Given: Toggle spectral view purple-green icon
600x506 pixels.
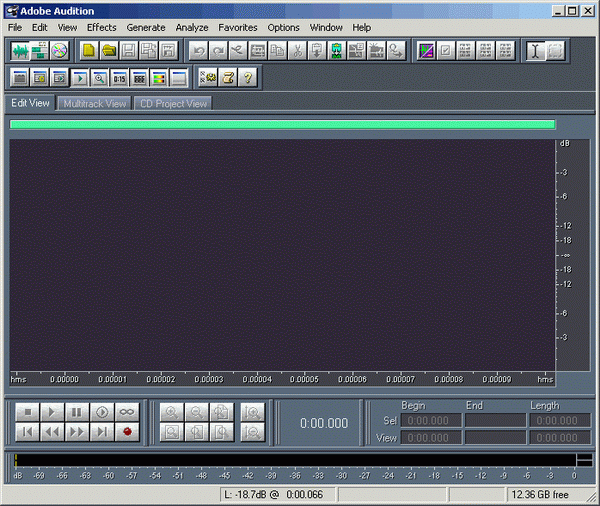Looking at the screenshot, I should click(426, 51).
